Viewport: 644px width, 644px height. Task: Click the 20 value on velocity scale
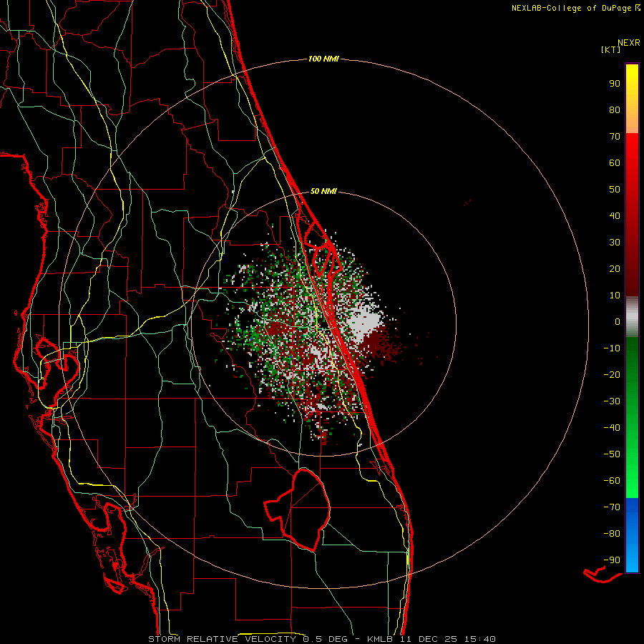pos(615,269)
